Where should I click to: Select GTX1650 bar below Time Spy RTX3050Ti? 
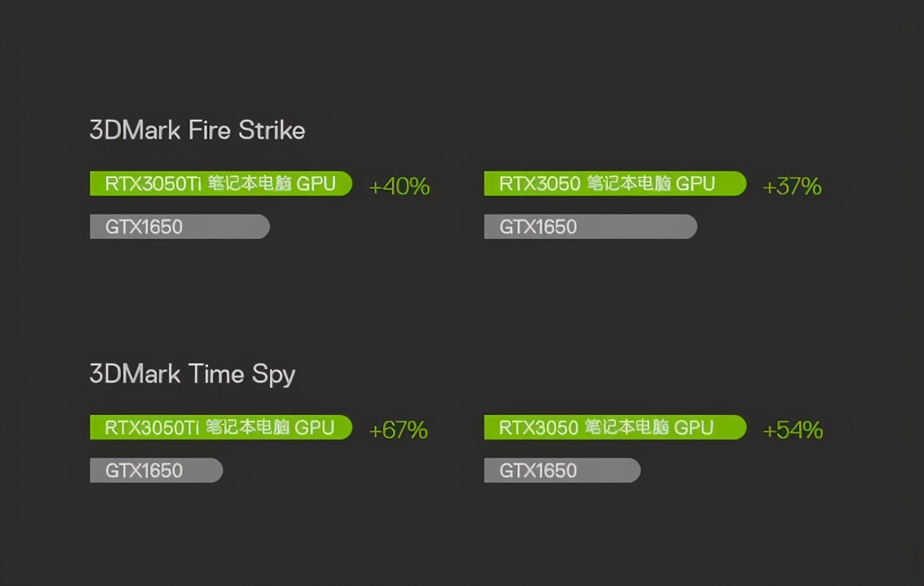(x=156, y=471)
